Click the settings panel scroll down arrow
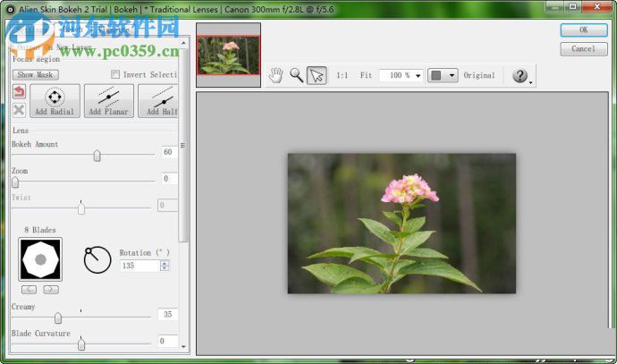Screen dimensions: 617x364 [x=183, y=346]
